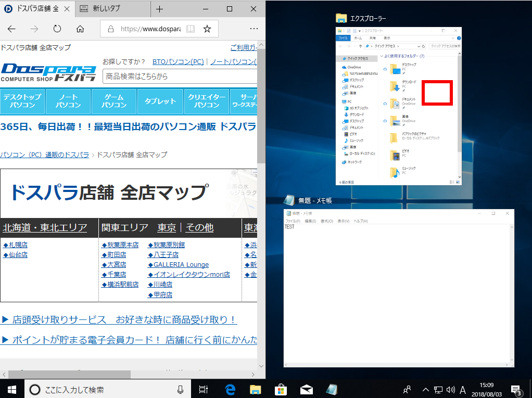Open 町田店 store link
Screen dimensions: 532x398
pyautogui.click(x=114, y=254)
